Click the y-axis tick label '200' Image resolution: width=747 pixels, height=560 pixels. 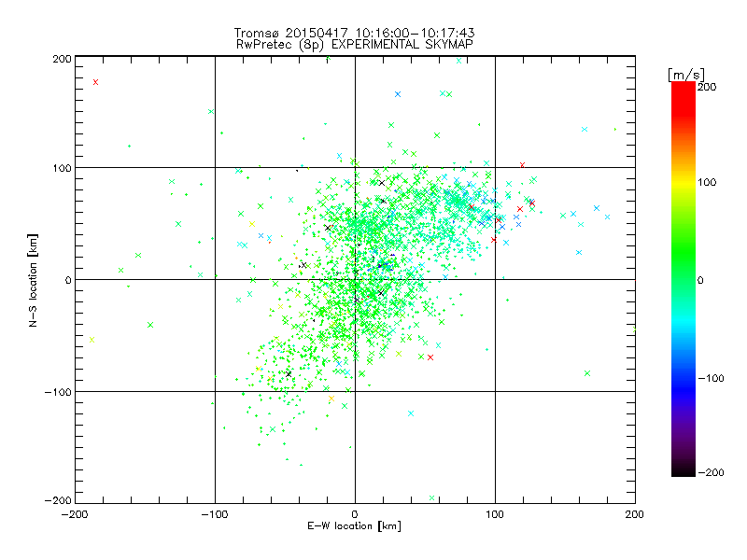click(62, 59)
